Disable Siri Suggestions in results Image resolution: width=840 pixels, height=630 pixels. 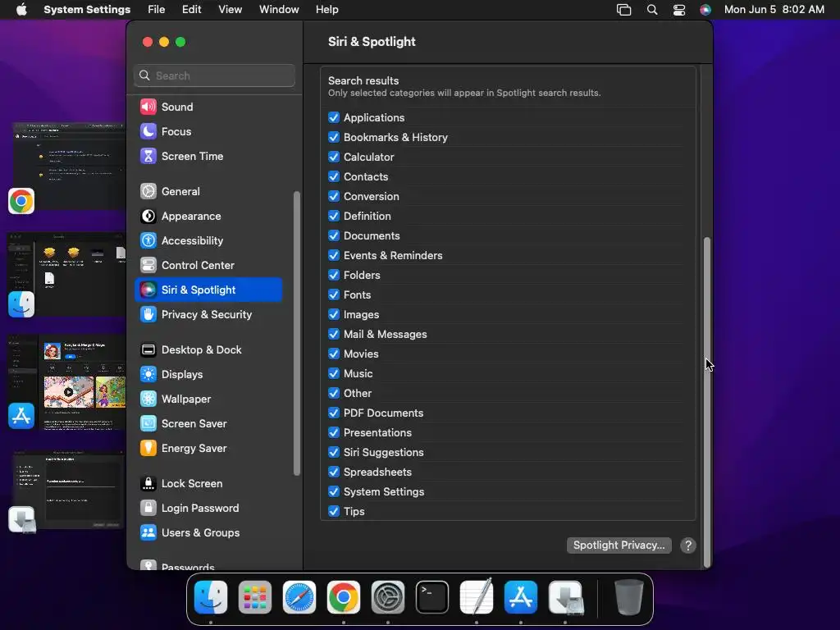(x=334, y=452)
